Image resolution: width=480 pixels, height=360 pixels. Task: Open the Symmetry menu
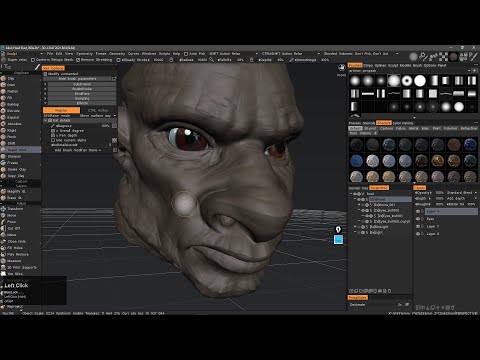tap(84, 54)
